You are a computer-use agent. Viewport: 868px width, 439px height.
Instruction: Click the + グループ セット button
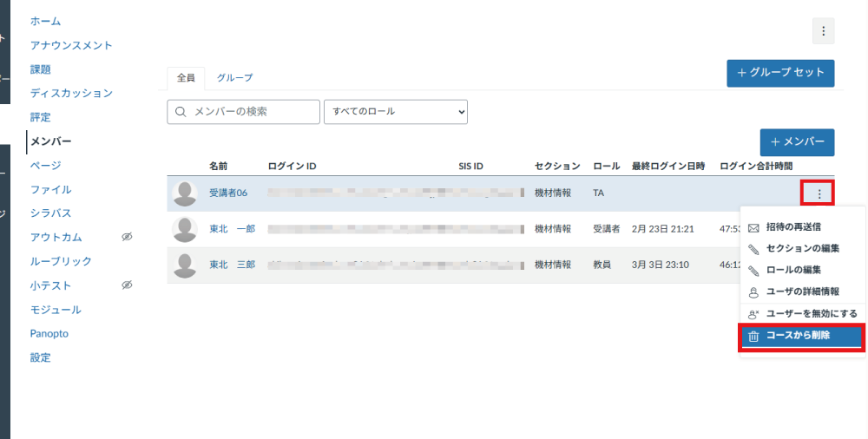point(780,73)
